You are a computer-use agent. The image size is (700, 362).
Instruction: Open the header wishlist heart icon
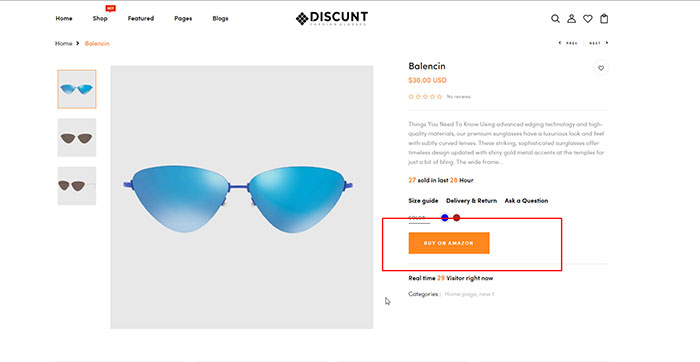[x=588, y=19]
